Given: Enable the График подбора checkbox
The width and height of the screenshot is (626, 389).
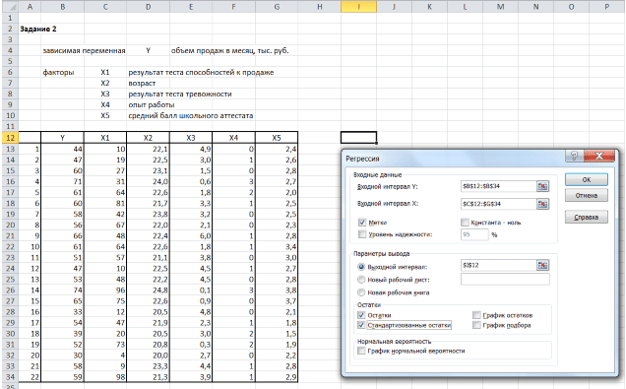Looking at the screenshot, I should point(476,325).
